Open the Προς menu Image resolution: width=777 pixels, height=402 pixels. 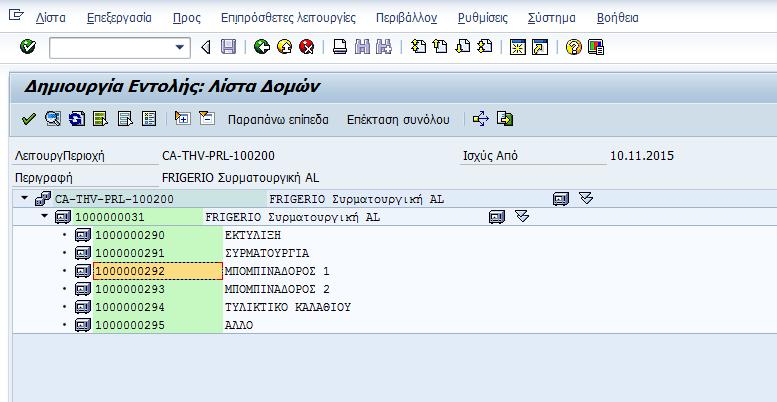(x=187, y=18)
